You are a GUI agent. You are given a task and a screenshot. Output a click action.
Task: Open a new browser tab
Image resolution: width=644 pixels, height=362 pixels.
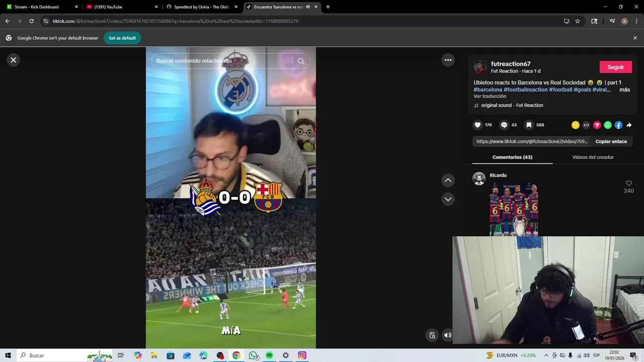pos(328,7)
